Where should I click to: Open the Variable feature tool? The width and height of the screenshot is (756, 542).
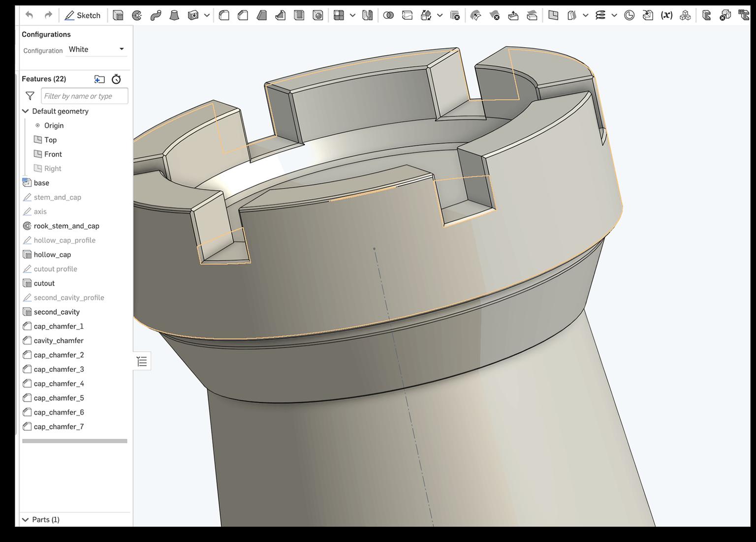pos(666,15)
